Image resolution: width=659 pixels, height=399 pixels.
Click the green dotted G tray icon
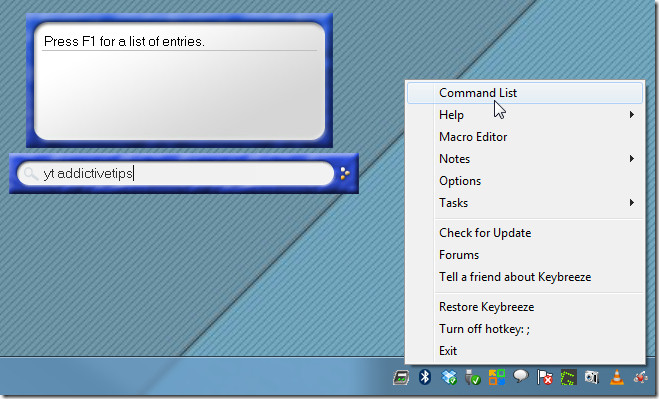pos(568,378)
